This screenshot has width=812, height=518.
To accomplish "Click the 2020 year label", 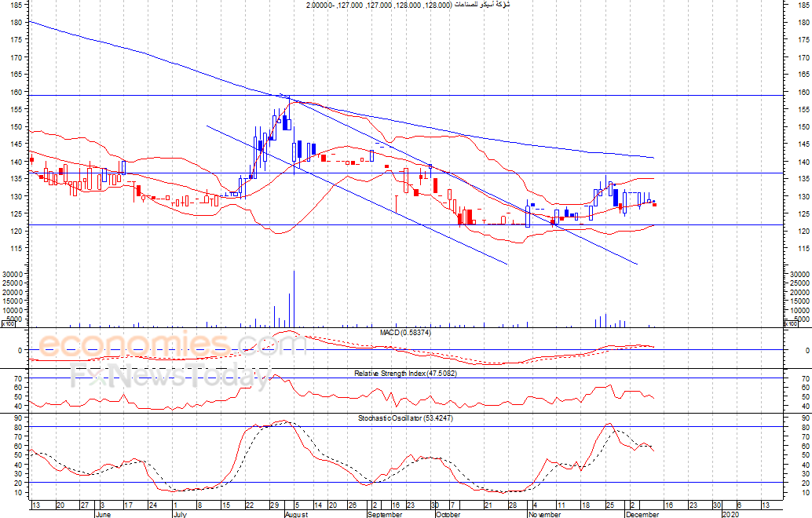I will click(730, 515).
